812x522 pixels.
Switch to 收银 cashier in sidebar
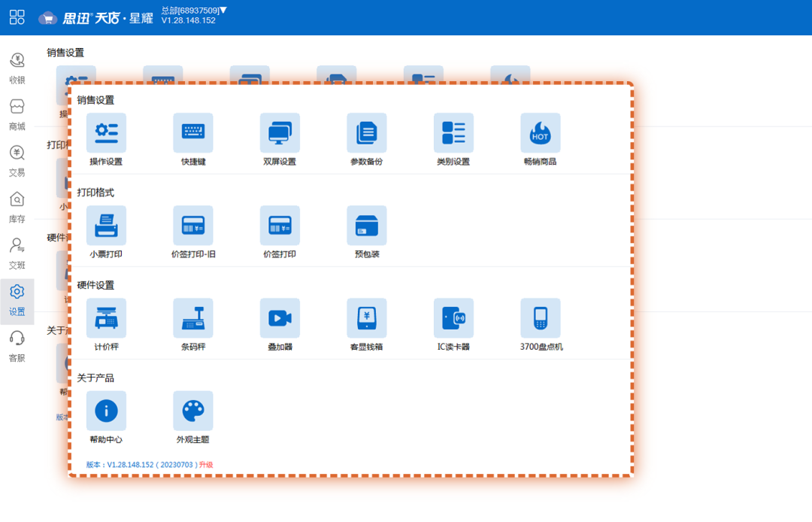17,68
